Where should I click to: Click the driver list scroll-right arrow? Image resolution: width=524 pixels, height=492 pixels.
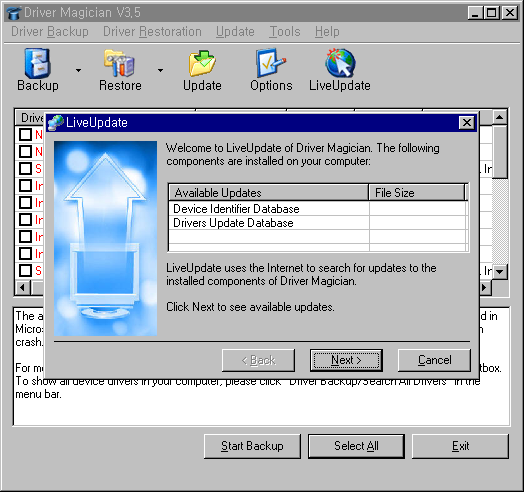(x=485, y=287)
